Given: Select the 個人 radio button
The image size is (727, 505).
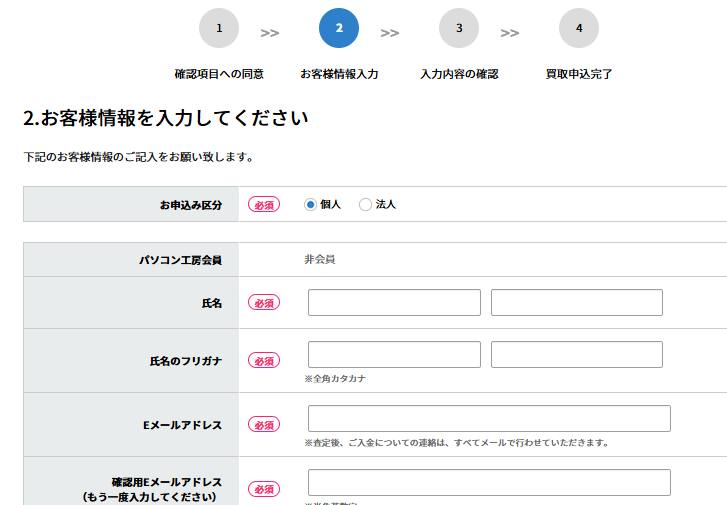Looking at the screenshot, I should coord(310,204).
